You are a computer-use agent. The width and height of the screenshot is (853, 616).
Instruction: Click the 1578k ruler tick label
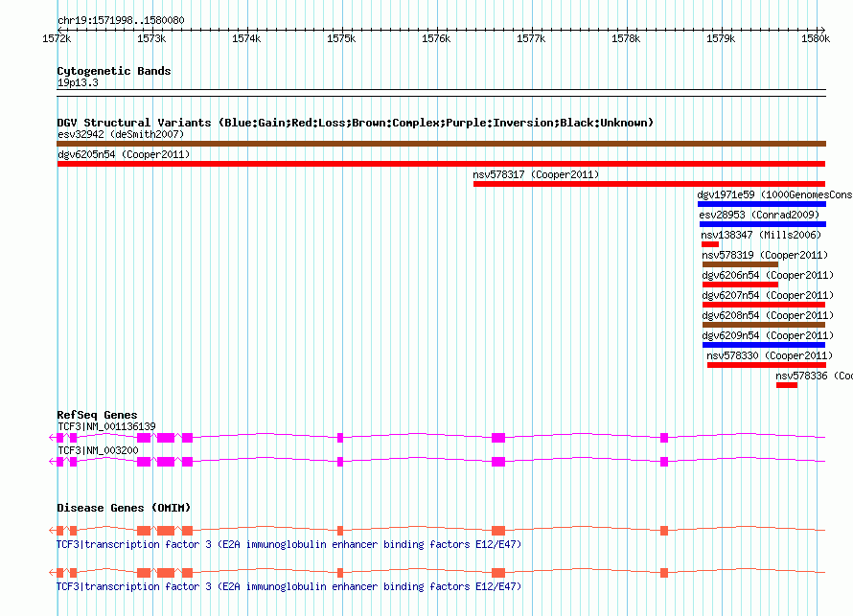pos(626,38)
